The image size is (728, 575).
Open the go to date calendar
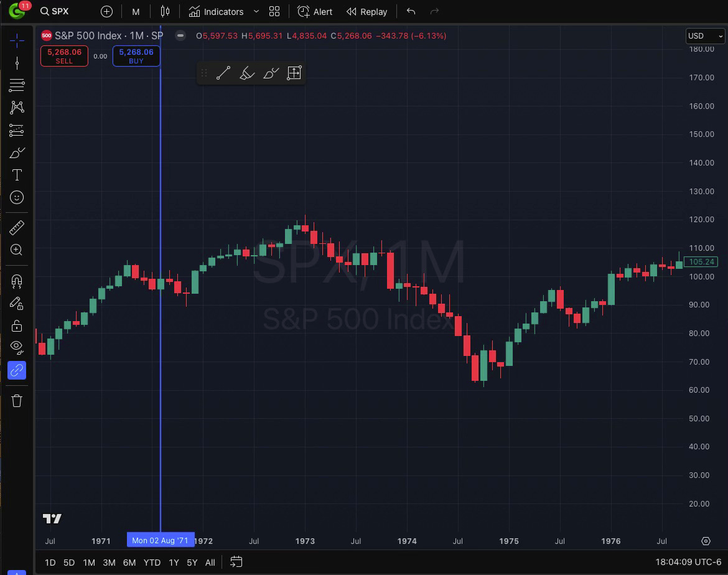(x=236, y=562)
